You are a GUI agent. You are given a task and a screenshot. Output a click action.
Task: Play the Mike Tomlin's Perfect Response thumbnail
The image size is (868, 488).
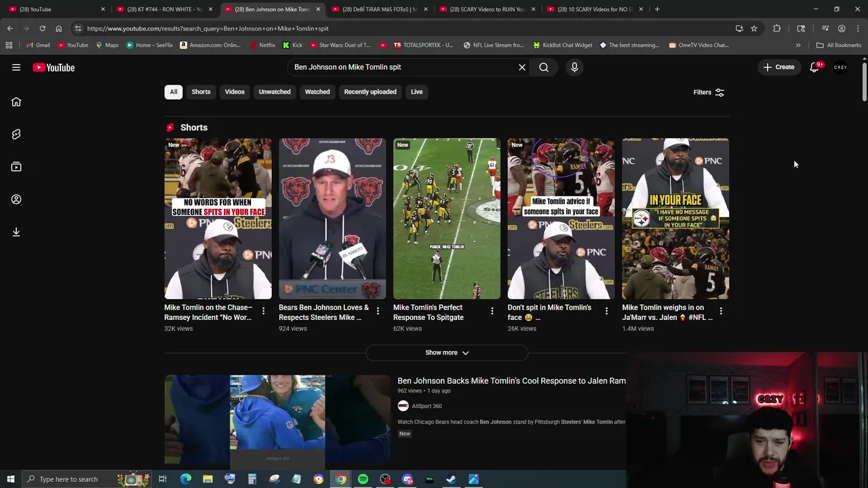(447, 218)
